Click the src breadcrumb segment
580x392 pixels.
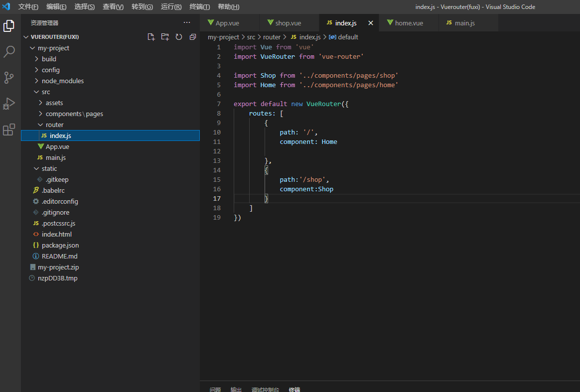[251, 37]
